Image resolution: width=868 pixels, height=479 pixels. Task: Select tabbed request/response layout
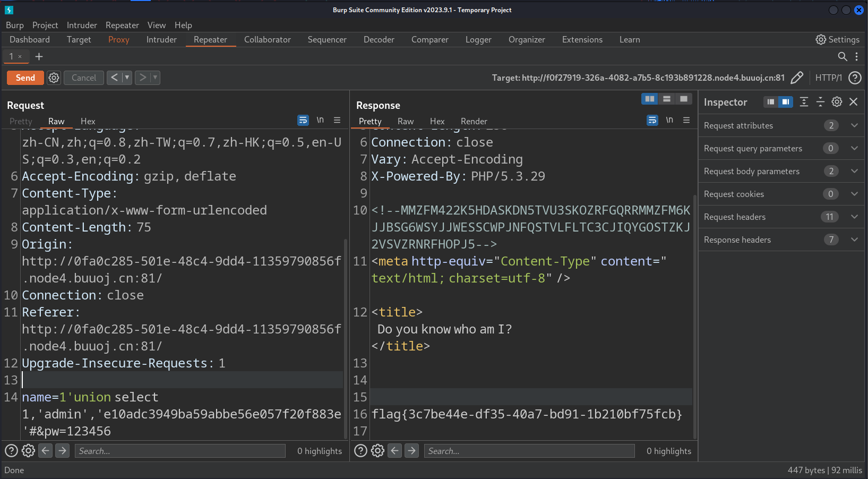[684, 99]
